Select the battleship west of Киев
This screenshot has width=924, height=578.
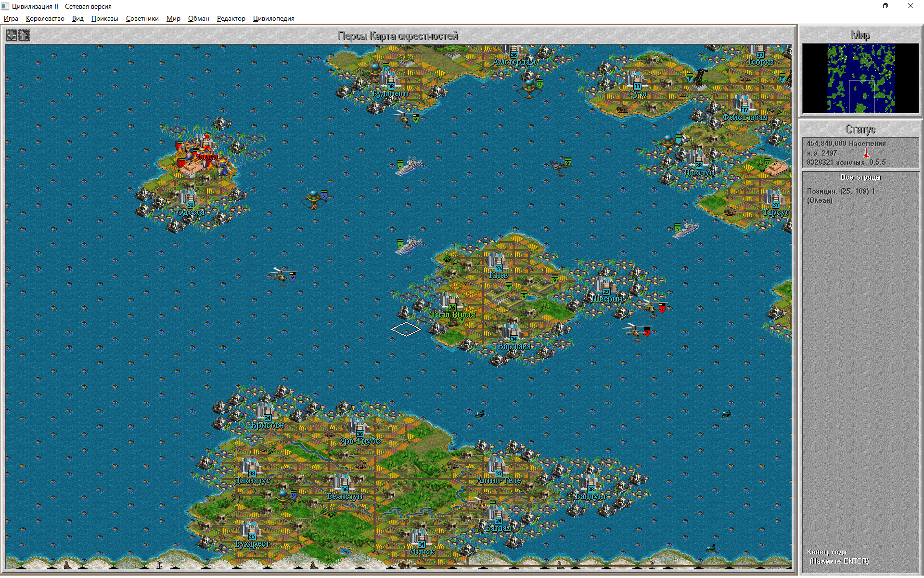pyautogui.click(x=408, y=245)
